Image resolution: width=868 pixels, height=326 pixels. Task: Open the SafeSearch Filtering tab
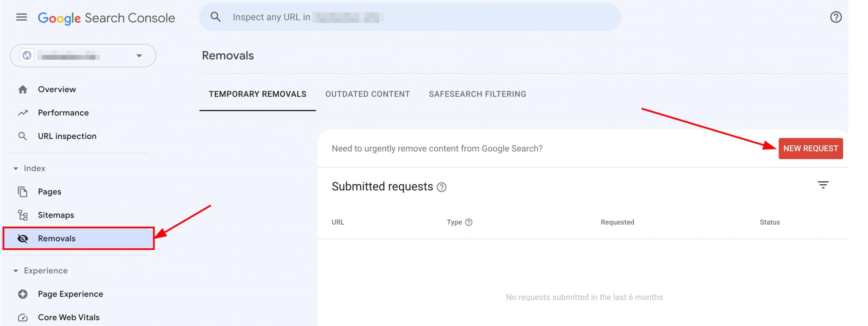point(478,94)
